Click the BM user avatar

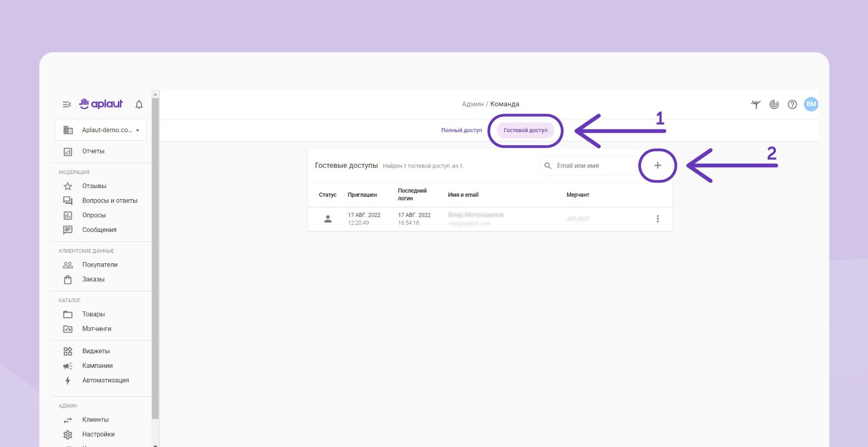(810, 104)
